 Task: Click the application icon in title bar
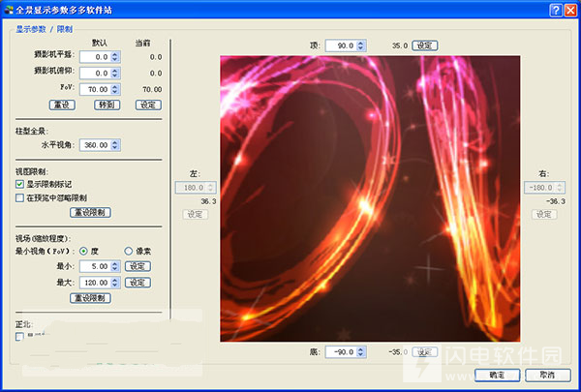coord(9,10)
